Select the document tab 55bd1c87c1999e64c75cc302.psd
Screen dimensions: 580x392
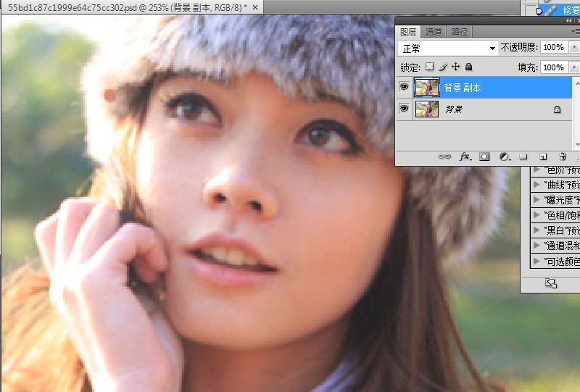pyautogui.click(x=128, y=7)
